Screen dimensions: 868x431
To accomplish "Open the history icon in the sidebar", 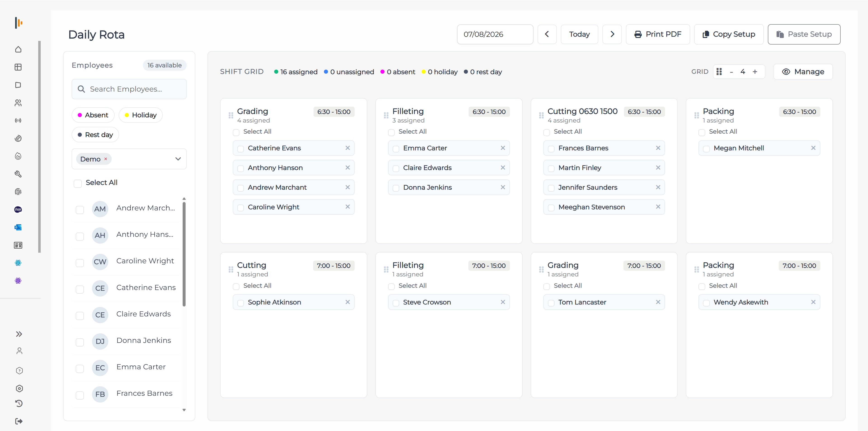I will pyautogui.click(x=19, y=403).
